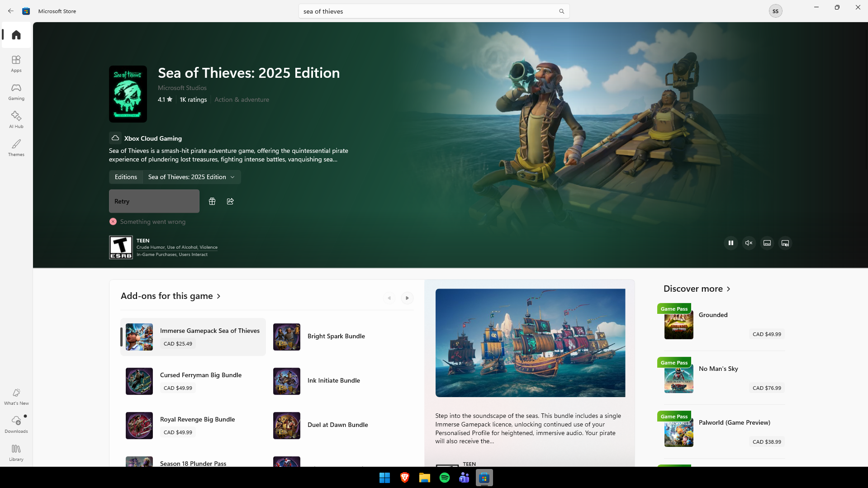Expand Add-ons for this game
The width and height of the screenshot is (868, 488).
point(171,296)
